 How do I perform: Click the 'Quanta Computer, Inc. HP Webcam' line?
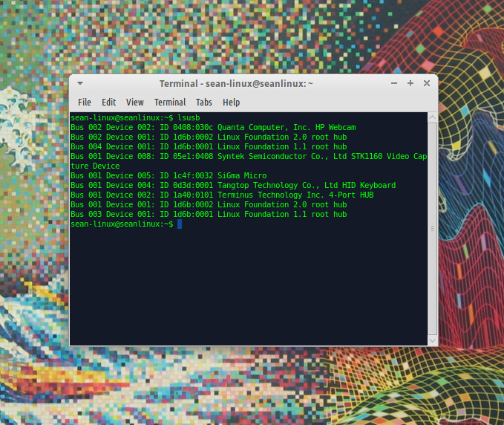(x=213, y=127)
